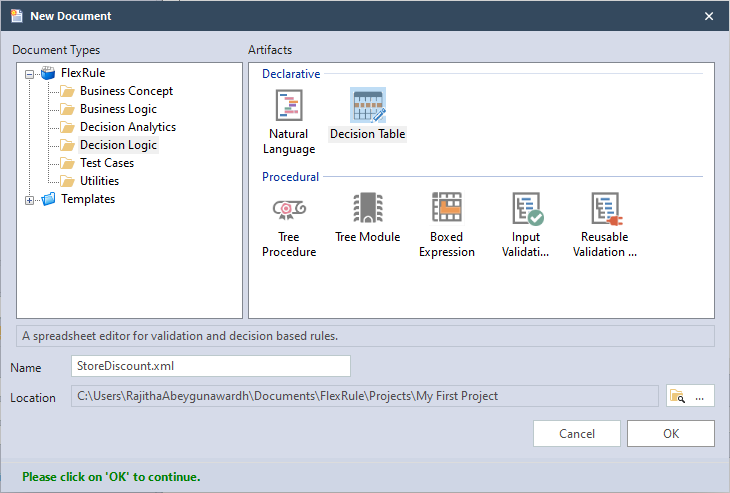Select the Templates label in tree
The width and height of the screenshot is (730, 493).
point(88,199)
